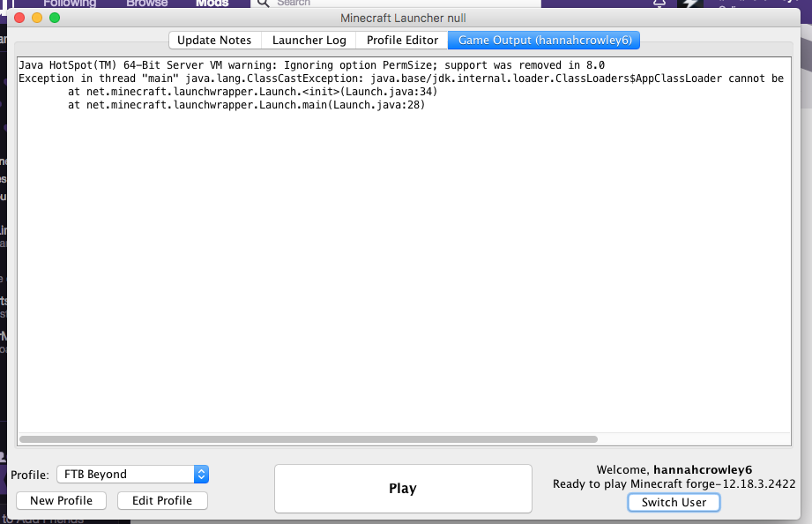Create a profile with New Profile button
The image size is (812, 524).
[61, 501]
